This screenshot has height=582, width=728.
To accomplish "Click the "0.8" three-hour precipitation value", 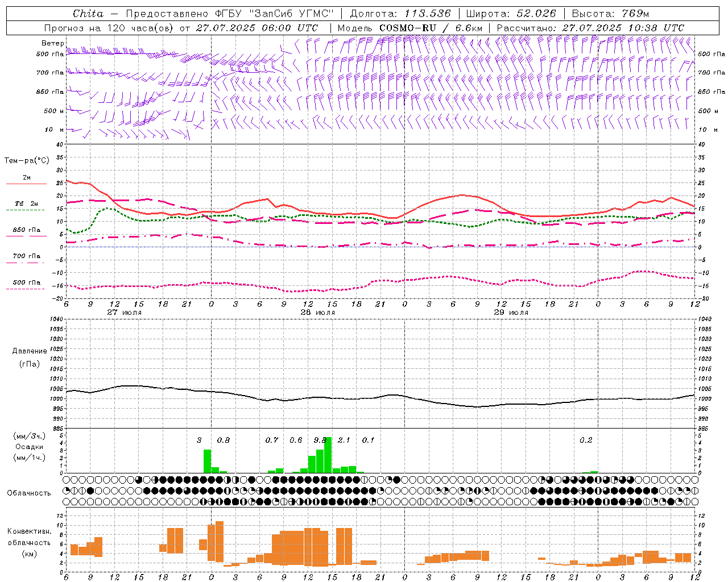I will click(x=224, y=440).
